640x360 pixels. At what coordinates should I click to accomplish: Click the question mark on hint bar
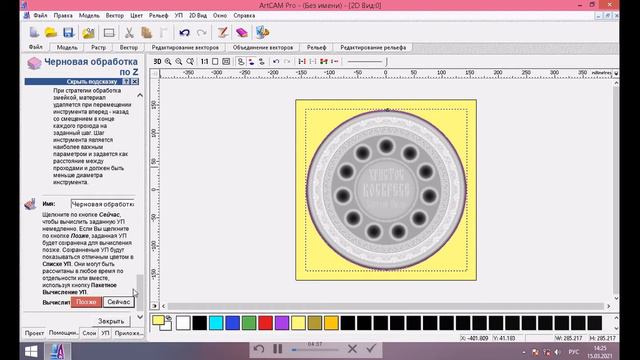[x=127, y=82]
